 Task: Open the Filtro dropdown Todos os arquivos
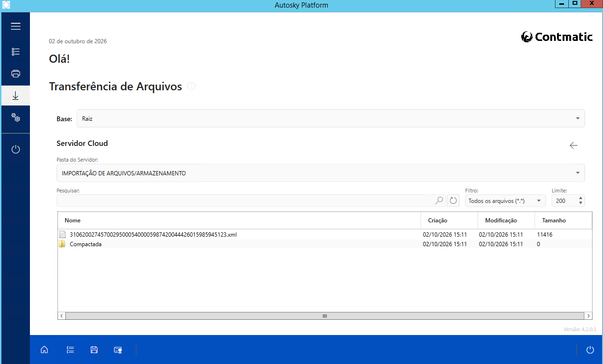(506, 201)
